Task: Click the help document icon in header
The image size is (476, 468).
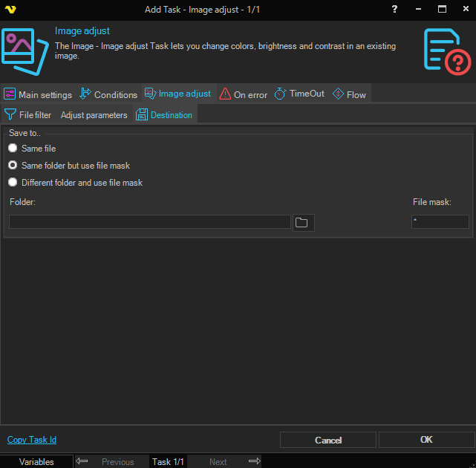Action: tap(447, 51)
